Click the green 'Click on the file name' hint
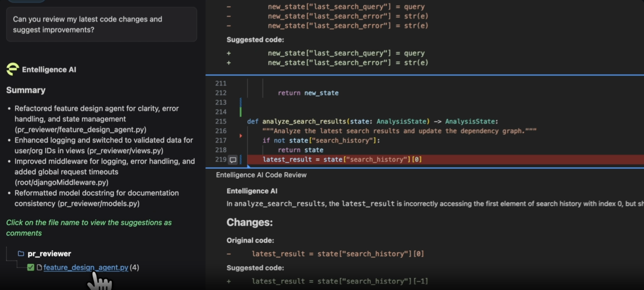The height and width of the screenshot is (290, 644). pos(89,228)
